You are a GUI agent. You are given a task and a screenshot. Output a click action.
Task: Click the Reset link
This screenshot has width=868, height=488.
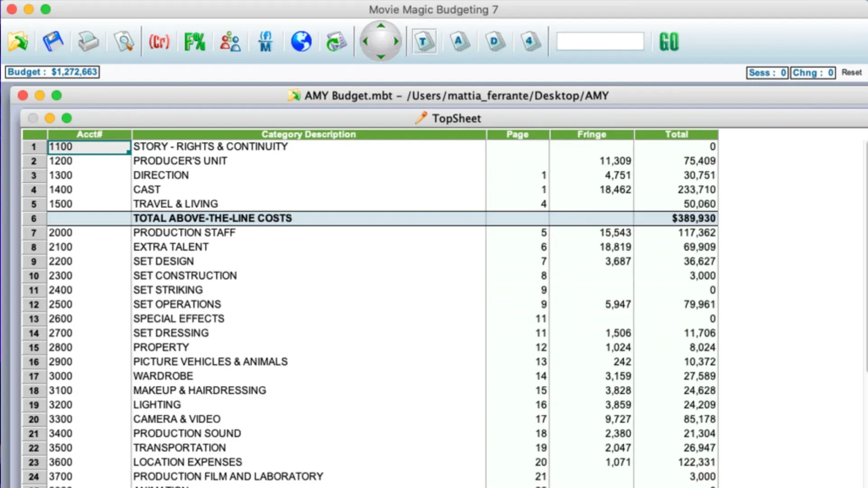(x=851, y=72)
